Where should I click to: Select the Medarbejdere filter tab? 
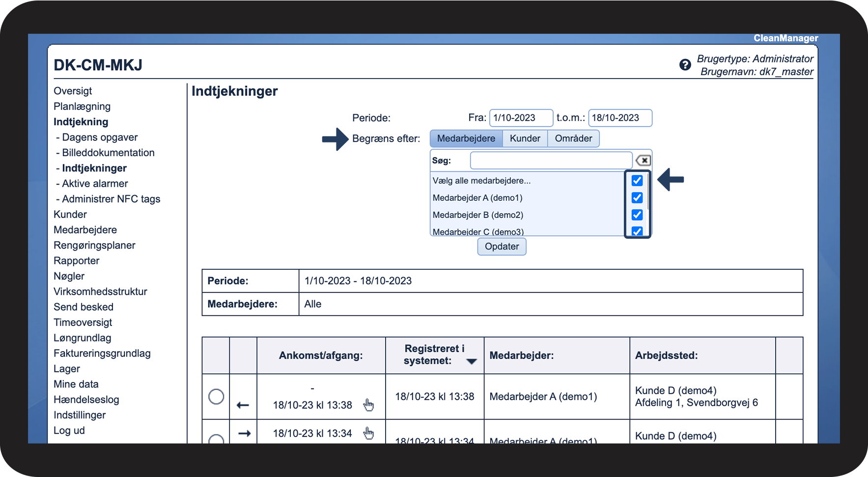pyautogui.click(x=466, y=139)
